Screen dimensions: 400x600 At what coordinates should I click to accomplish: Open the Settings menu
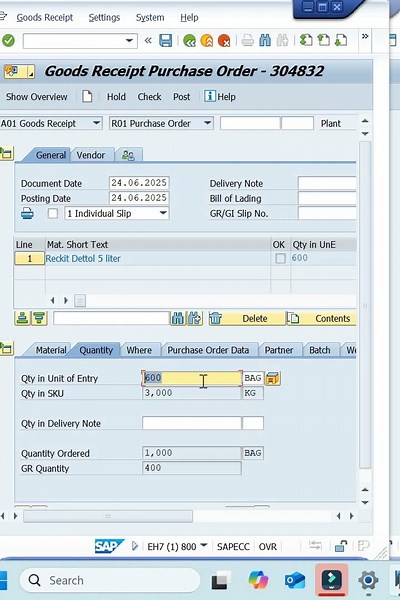pos(104,17)
